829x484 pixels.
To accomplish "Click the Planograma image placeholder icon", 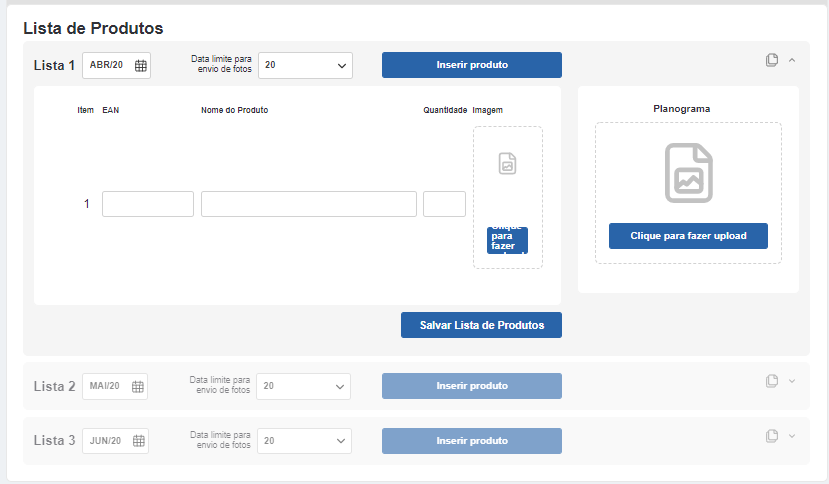I will [x=688, y=173].
